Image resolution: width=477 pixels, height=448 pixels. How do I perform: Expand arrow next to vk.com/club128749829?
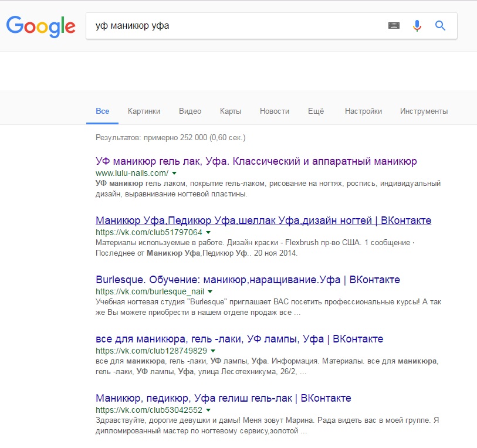click(213, 351)
